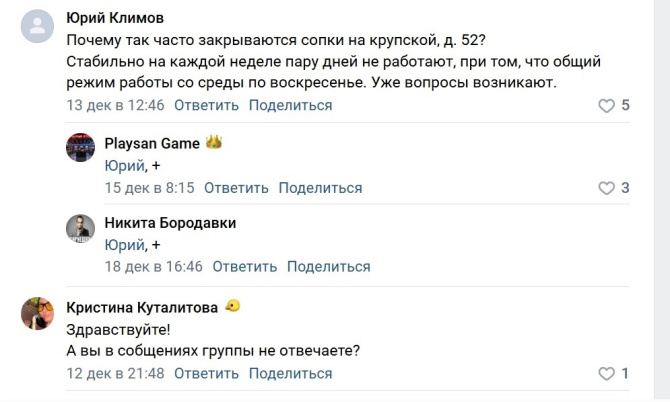Share Никита Бородавки's reply via Поделиться
Screen dimensions: 670x402
click(328, 267)
